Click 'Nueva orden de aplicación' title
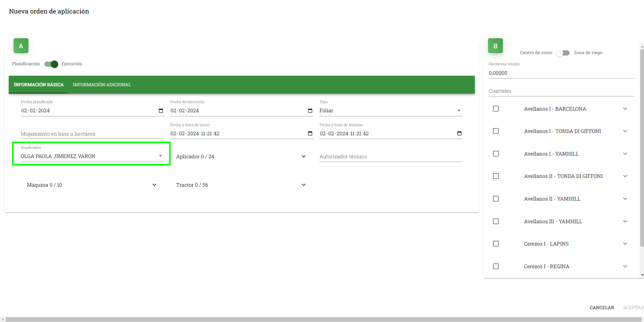This screenshot has height=322, width=644. pyautogui.click(x=49, y=11)
